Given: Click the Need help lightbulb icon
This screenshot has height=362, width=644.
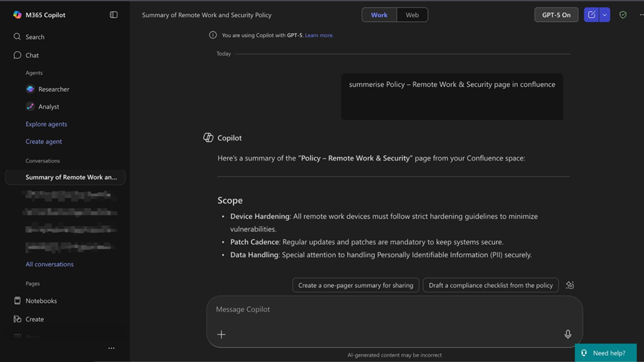Looking at the screenshot, I should click(x=584, y=353).
